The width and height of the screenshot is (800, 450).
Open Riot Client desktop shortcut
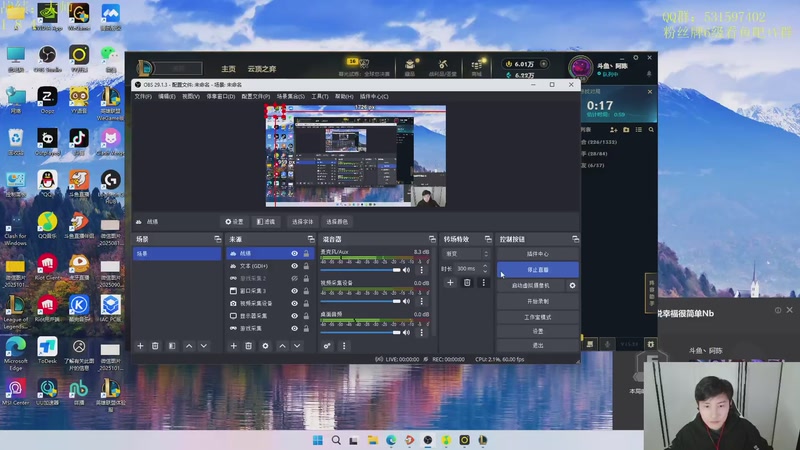pyautogui.click(x=47, y=267)
